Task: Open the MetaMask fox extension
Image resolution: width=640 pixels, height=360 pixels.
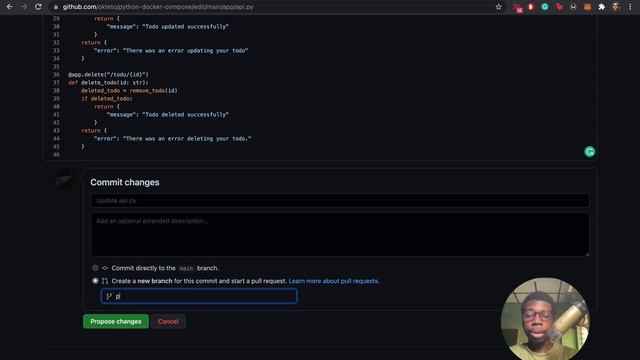Action: coord(587,7)
